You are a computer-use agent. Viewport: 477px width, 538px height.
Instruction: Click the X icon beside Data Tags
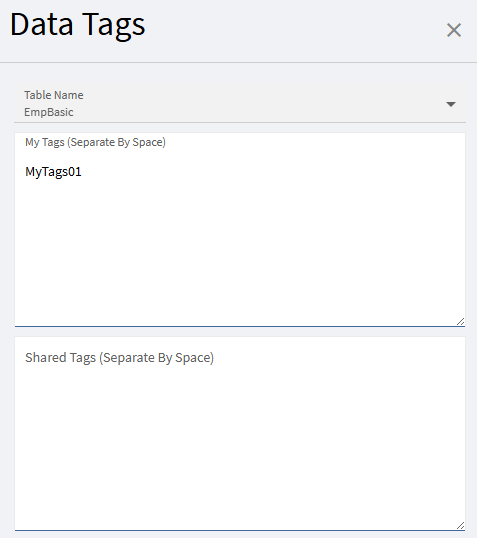point(454,30)
